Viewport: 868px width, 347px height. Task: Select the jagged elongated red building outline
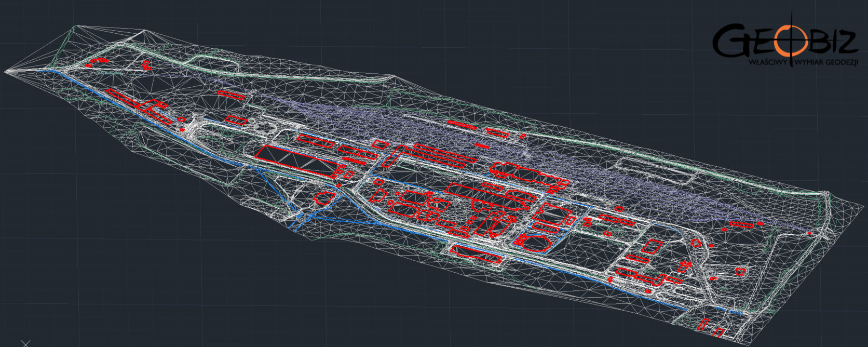pos(530,176)
